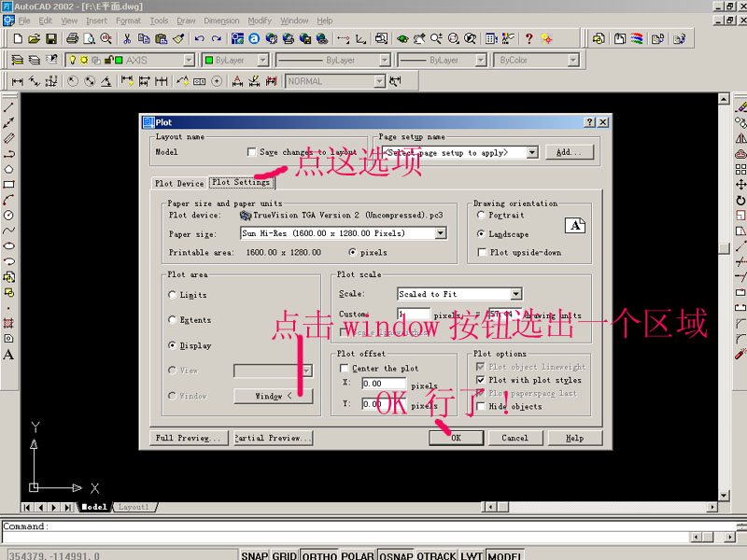
Task: Select the Rectangle draw tool
Action: click(x=8, y=184)
